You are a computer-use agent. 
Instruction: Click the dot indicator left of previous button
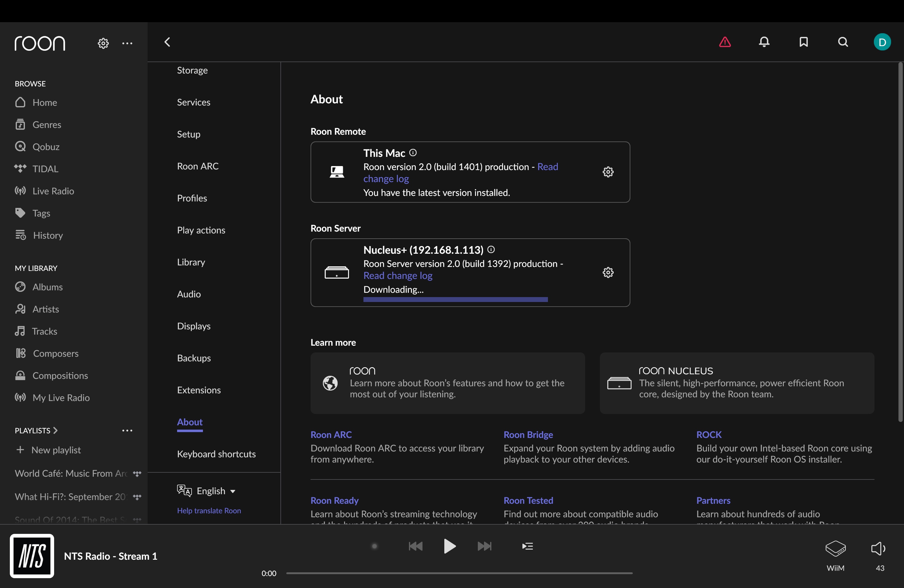tap(375, 546)
